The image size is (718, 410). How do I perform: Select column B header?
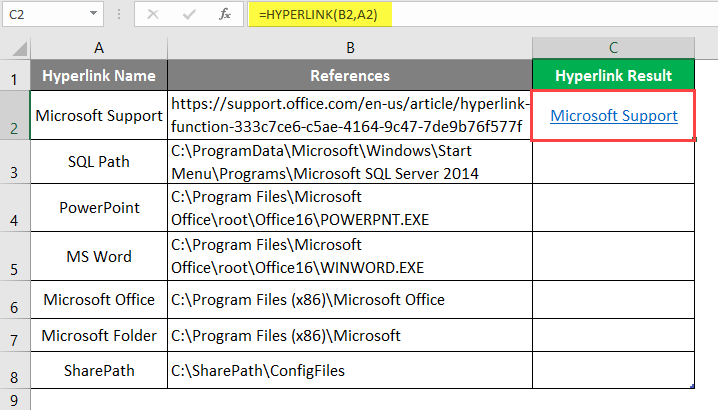pyautogui.click(x=350, y=48)
